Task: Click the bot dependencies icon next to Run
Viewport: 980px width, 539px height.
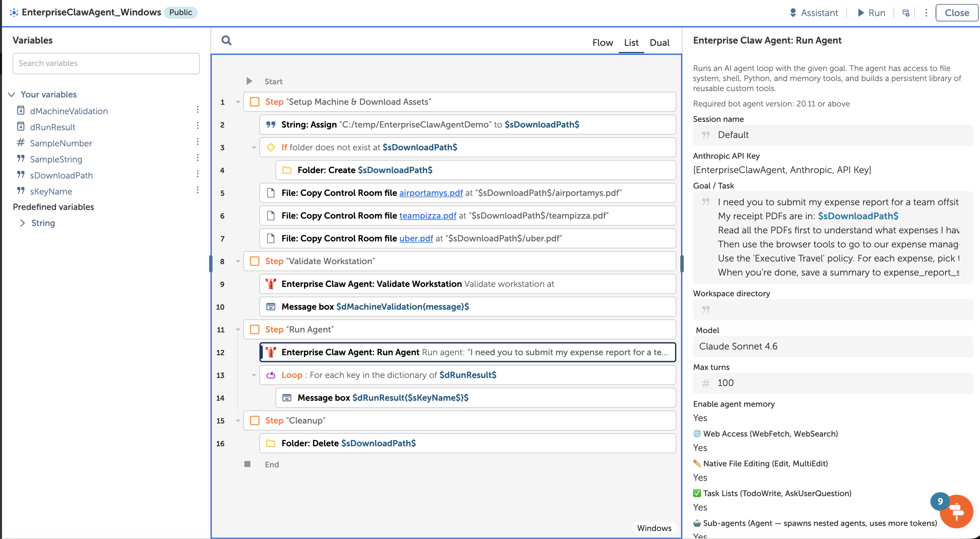Action: point(906,12)
